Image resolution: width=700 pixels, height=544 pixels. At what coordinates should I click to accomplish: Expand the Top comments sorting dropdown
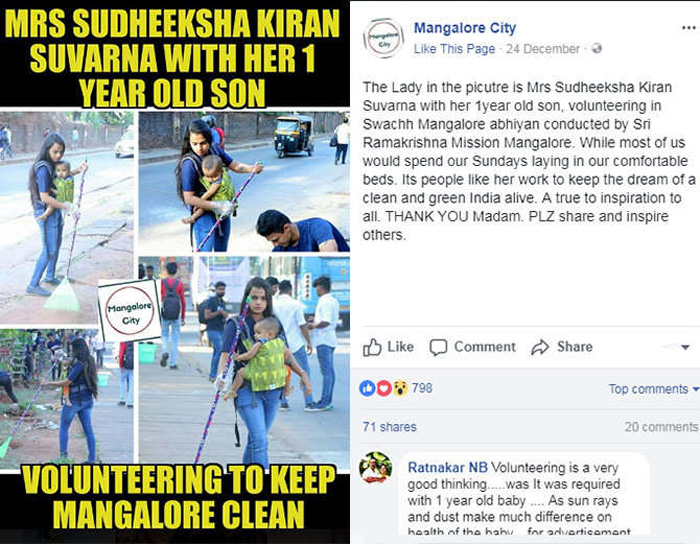(x=654, y=389)
